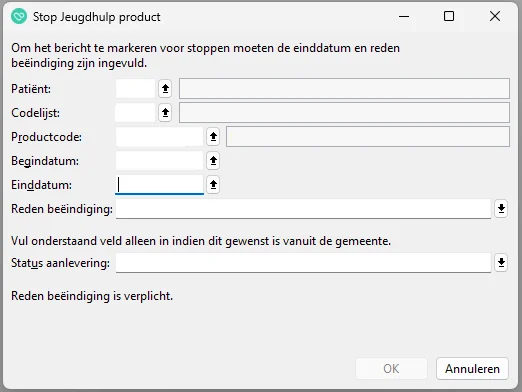
Task: Click into the Productcode input field
Action: coord(159,137)
